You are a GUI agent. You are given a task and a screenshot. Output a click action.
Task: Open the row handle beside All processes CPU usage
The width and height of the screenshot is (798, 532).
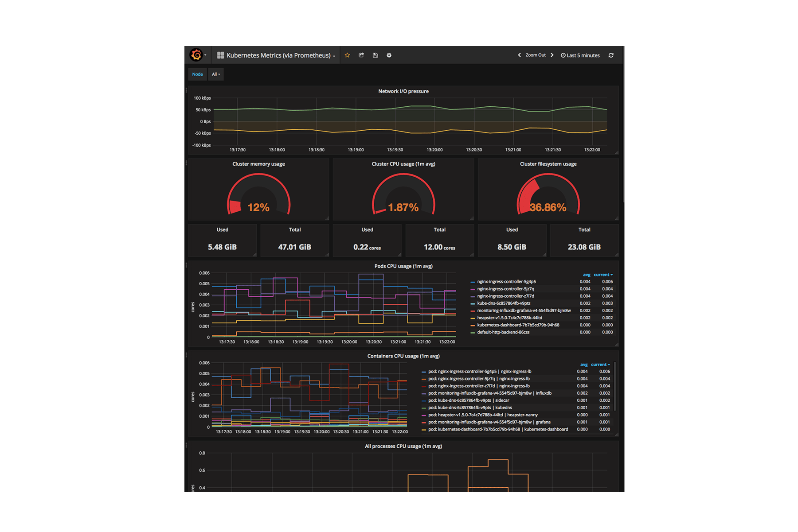[186, 445]
